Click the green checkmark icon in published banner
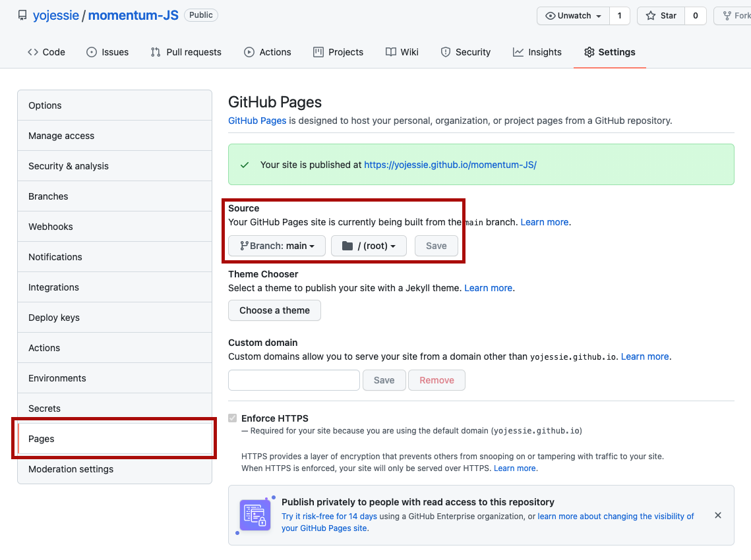 click(x=245, y=165)
